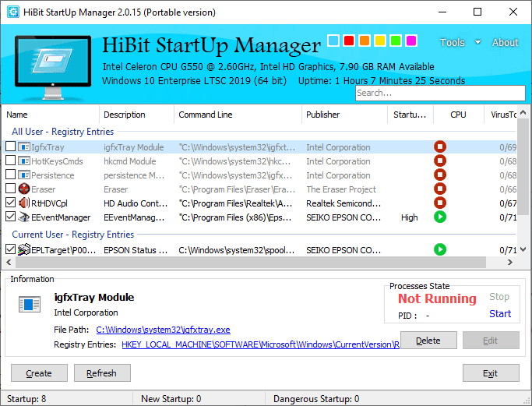This screenshot has width=532, height=406.
Task: Click the 'EPSON Status ...' description cell
Action: click(x=136, y=250)
